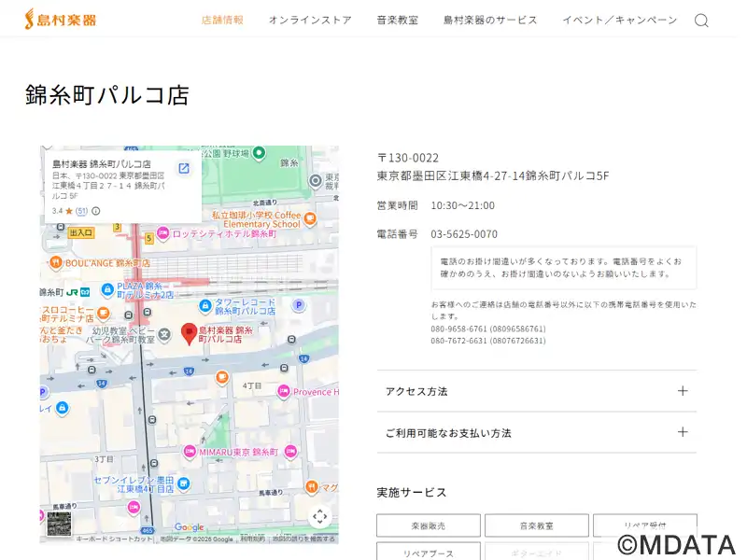The image size is (747, 560).
Task: Click the タワーレコード map marker
Action: 206,305
